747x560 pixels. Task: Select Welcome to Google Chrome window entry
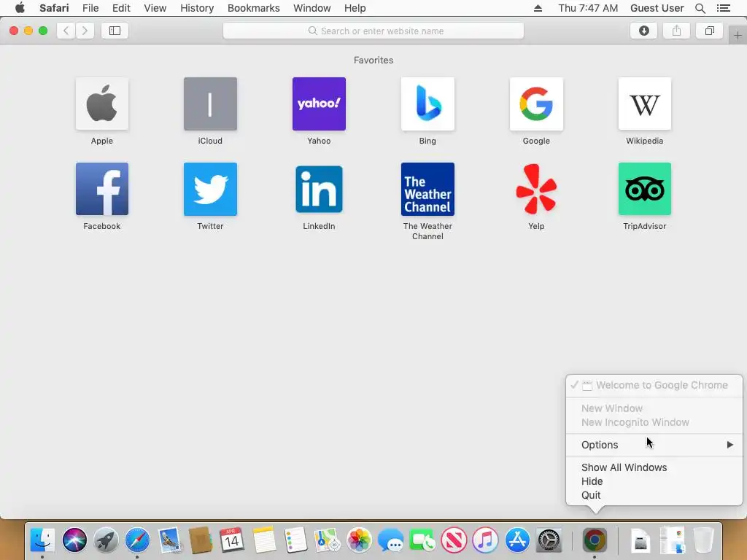point(654,385)
